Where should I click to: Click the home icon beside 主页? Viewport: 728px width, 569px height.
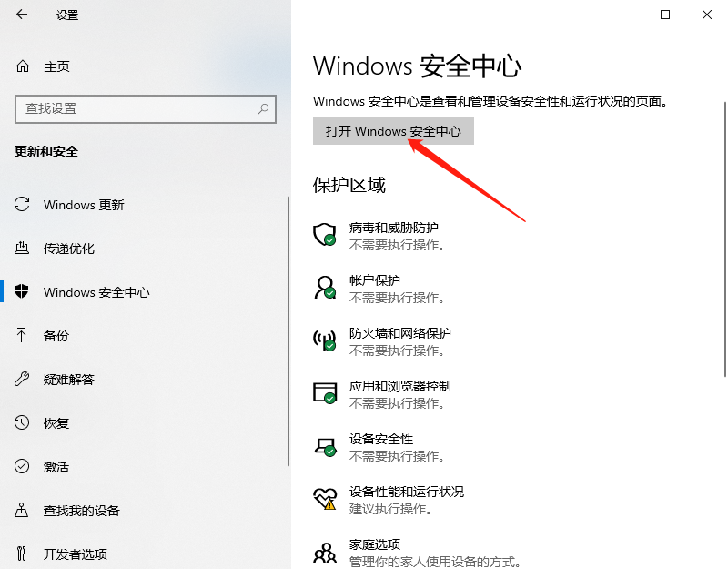tap(22, 66)
